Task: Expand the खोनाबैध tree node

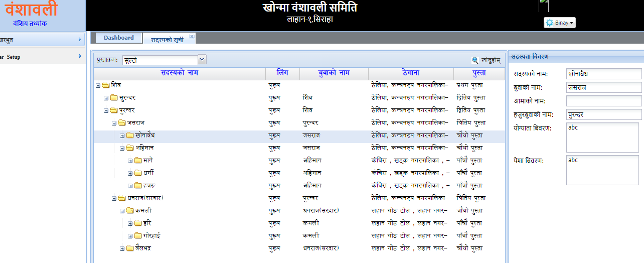Action: pyautogui.click(x=122, y=136)
